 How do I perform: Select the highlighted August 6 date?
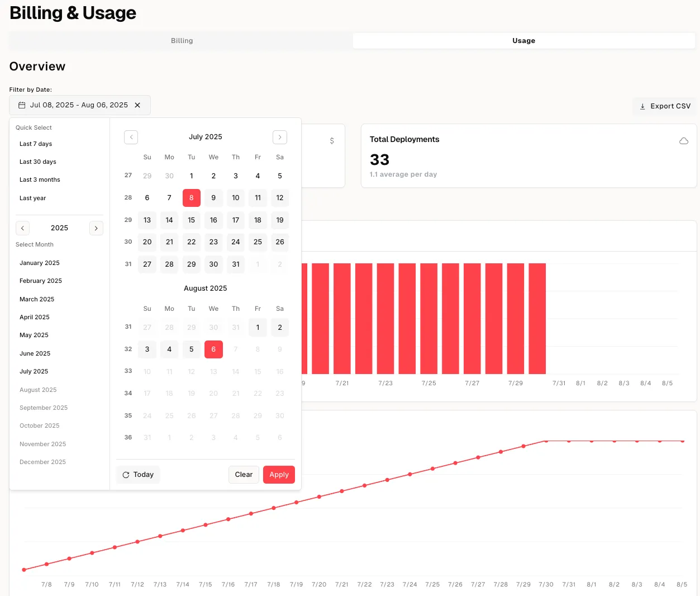(x=213, y=349)
